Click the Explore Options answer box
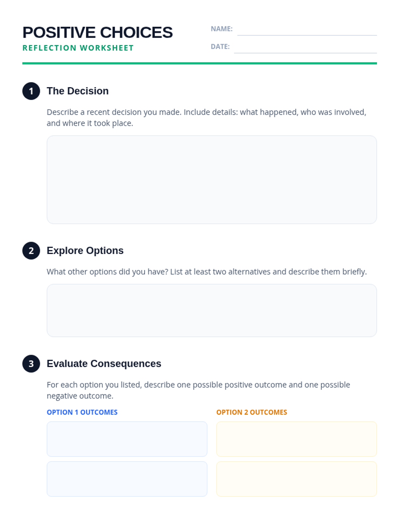 pos(212,311)
